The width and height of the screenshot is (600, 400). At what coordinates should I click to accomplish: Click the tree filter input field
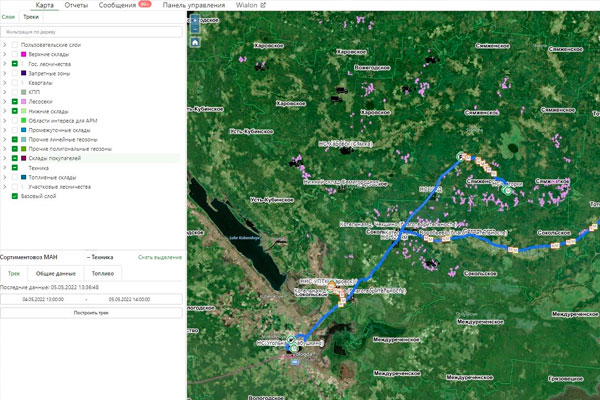[91, 32]
